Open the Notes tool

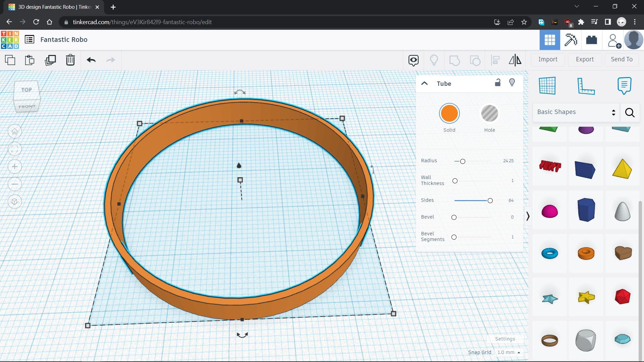point(624,86)
